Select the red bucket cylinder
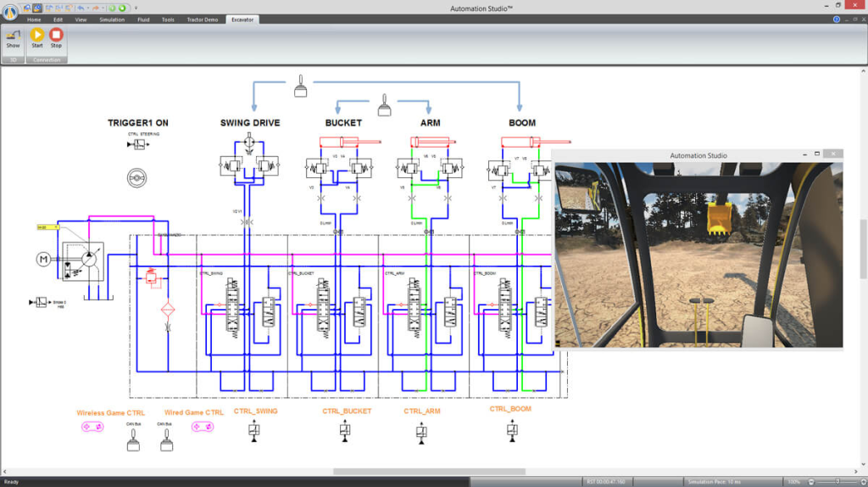The image size is (868, 487). 350,143
